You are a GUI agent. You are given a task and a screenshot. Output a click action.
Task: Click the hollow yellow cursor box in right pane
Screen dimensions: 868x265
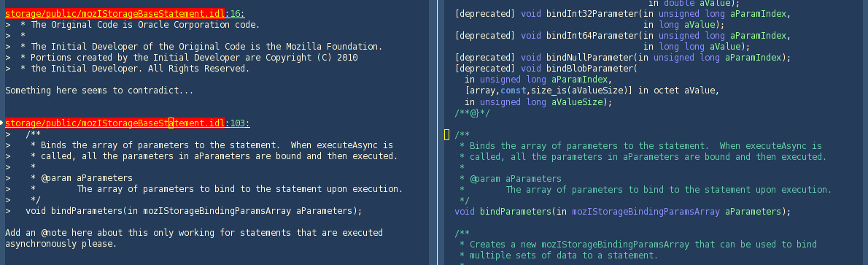click(x=446, y=135)
